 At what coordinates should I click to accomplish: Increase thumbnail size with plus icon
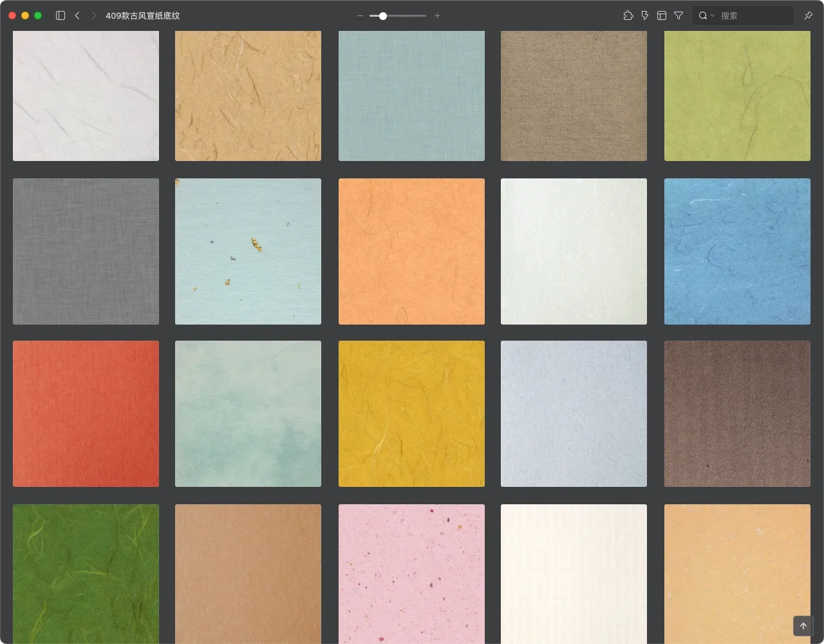[x=437, y=15]
